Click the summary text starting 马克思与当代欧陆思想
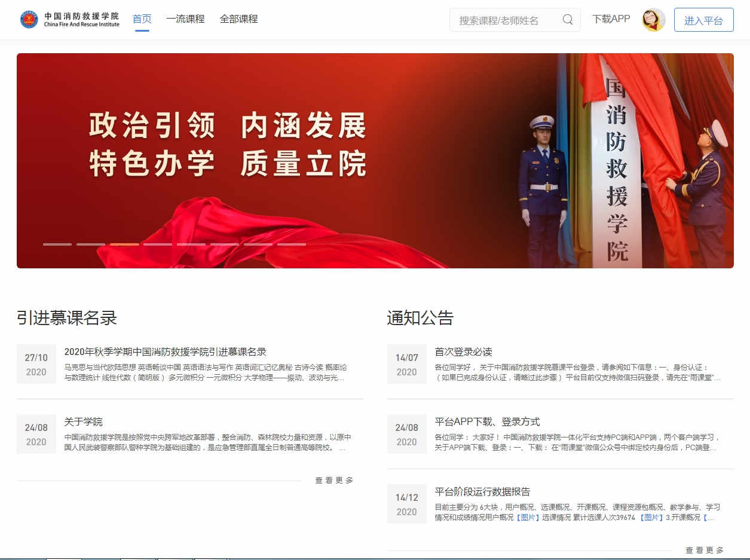750x560 pixels. coord(206,372)
